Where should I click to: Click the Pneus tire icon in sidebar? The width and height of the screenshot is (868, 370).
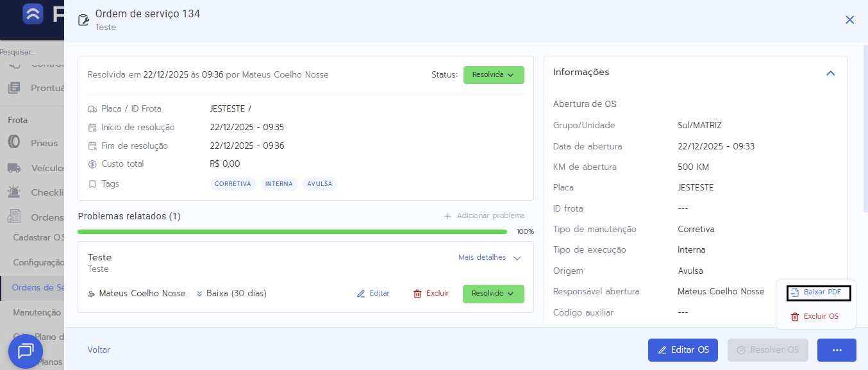click(14, 143)
